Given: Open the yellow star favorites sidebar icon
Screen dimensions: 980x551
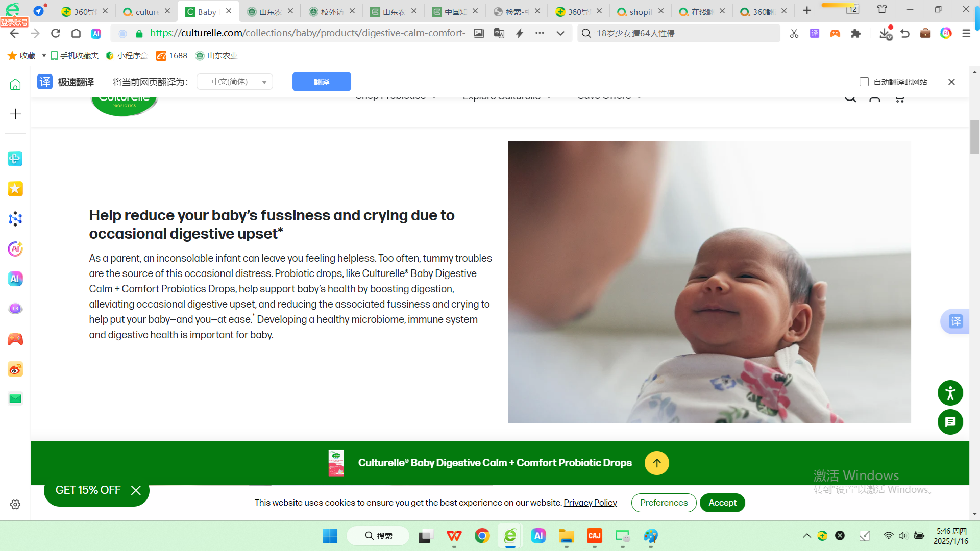Looking at the screenshot, I should point(15,189).
